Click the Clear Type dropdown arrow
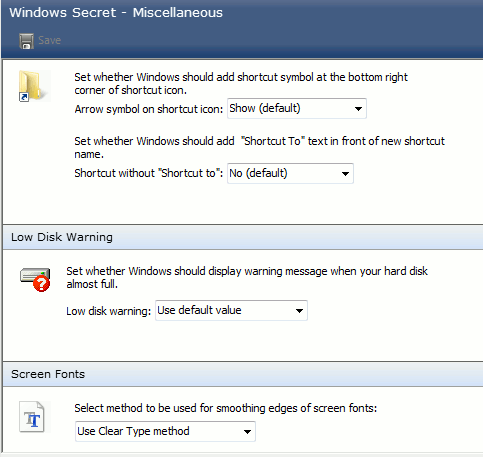This screenshot has width=483, height=457. click(x=247, y=432)
